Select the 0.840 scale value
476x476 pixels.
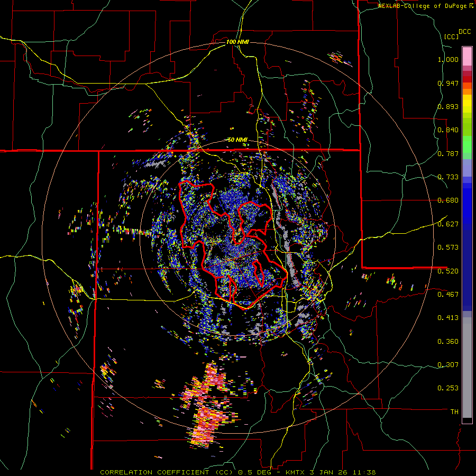(448, 130)
